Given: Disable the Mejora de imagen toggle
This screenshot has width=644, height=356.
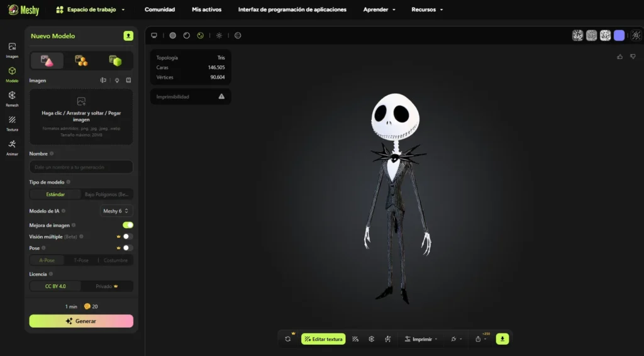Looking at the screenshot, I should click(128, 225).
